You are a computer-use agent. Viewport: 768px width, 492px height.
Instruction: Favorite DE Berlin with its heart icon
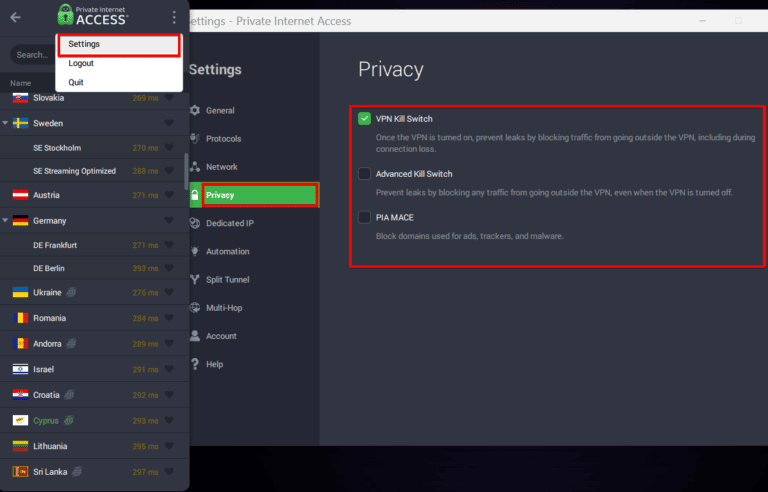pyautogui.click(x=169, y=268)
